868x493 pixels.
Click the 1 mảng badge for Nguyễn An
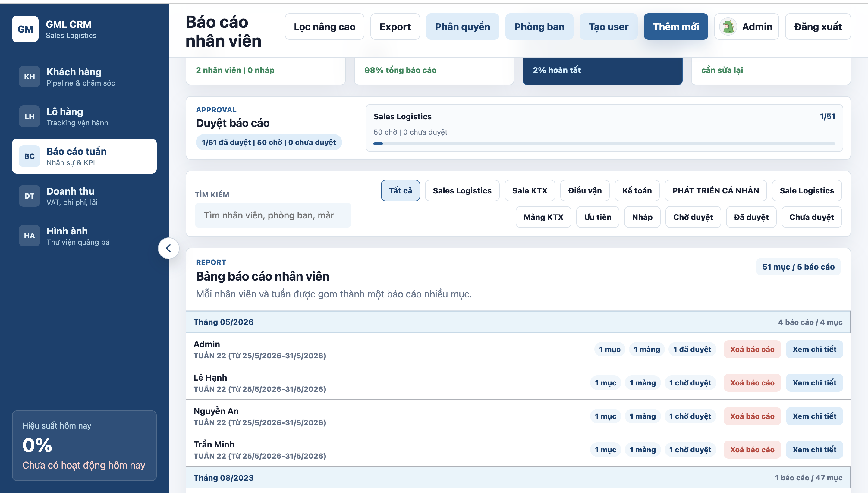point(643,417)
